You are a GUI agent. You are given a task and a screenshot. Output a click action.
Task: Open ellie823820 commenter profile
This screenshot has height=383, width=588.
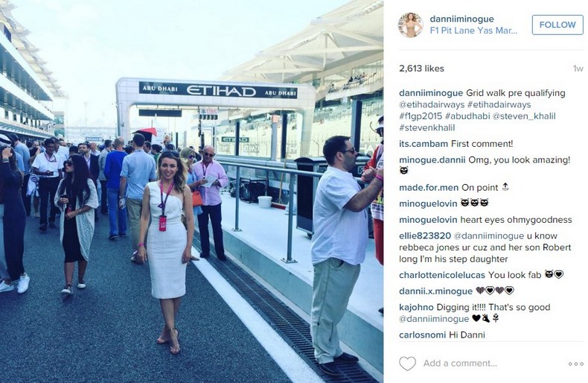[x=425, y=235]
